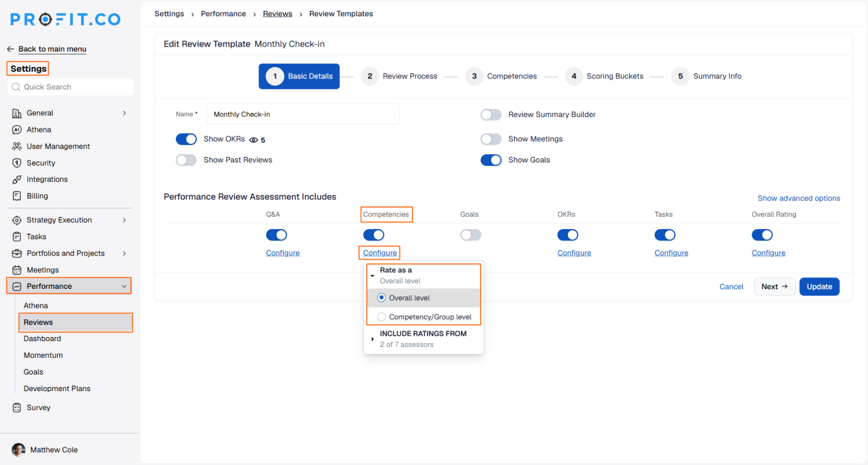The width and height of the screenshot is (868, 465).
Task: Click the eye icon beside Show OKRs
Action: tap(254, 140)
